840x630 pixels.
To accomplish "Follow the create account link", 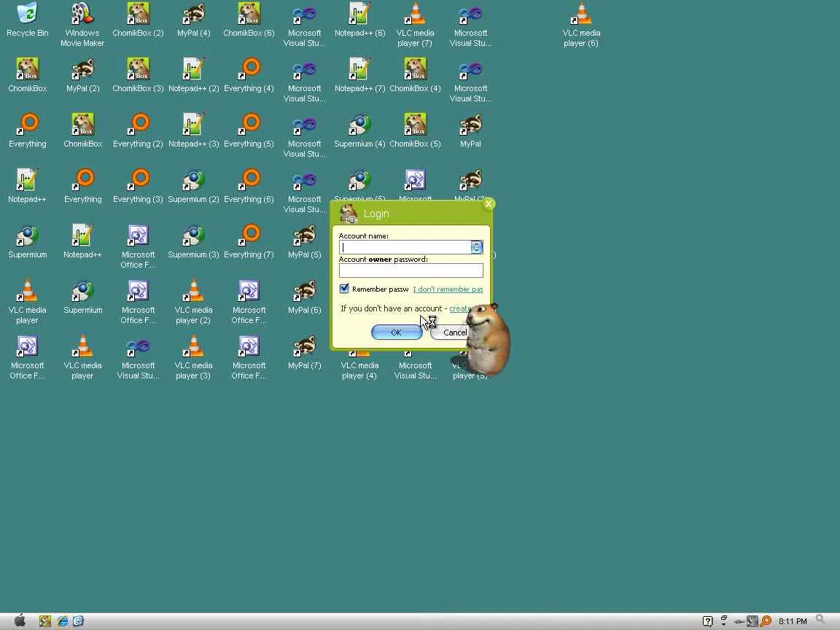I will click(459, 308).
